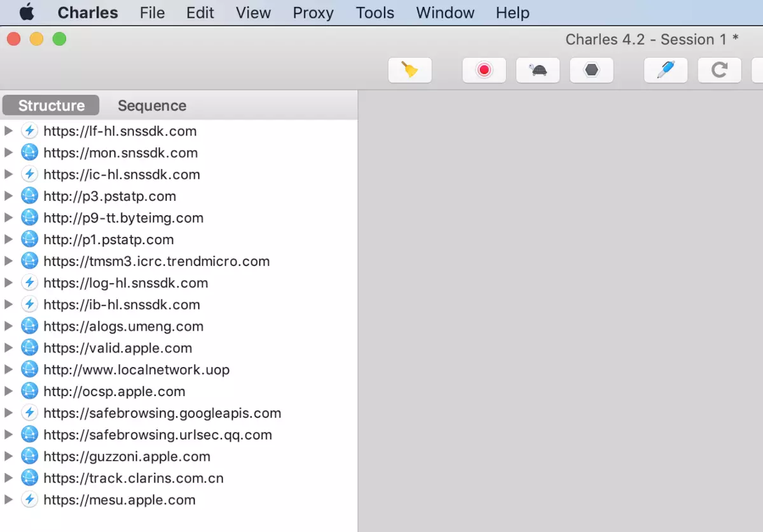This screenshot has width=763, height=532.
Task: Select the http://www.localnetwork.uop host text
Action: click(137, 369)
